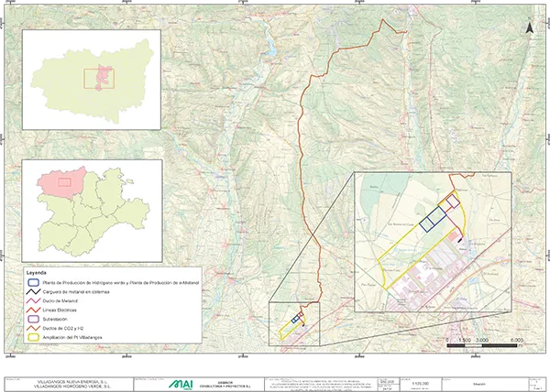Select the red Líneas Eléctricas legend symbol

(x=33, y=310)
